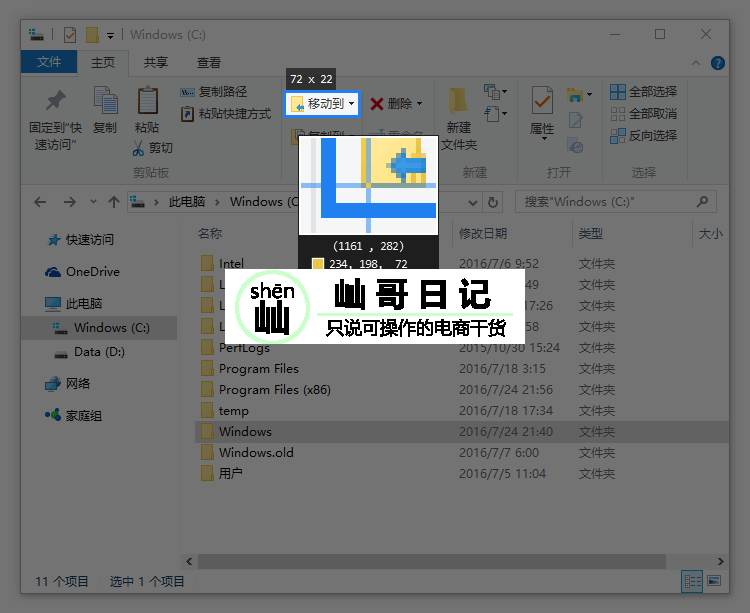Click the search magnifier icon
Screen dimensions: 750x613
coord(702,202)
